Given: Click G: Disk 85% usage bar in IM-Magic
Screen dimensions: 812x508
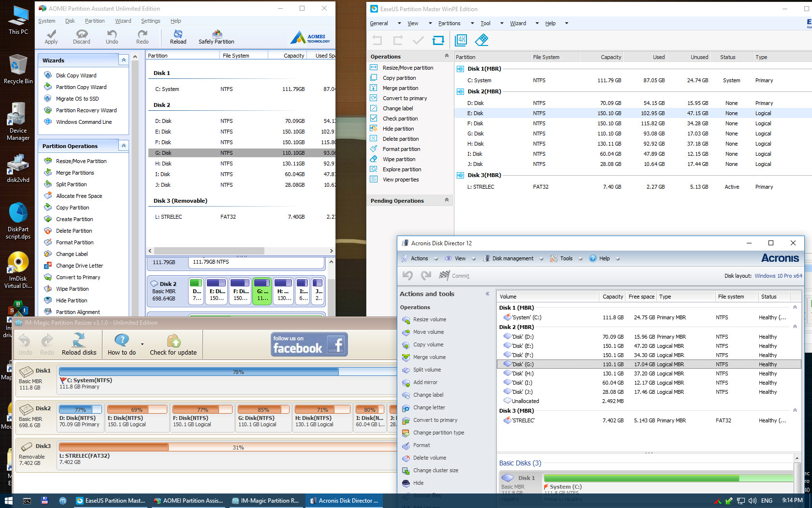Looking at the screenshot, I should (x=263, y=410).
